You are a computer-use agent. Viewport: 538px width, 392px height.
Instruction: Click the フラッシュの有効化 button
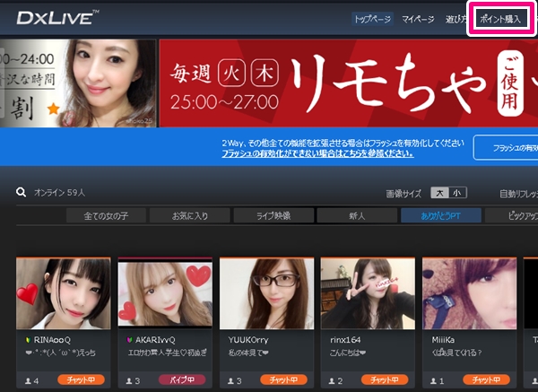coord(506,148)
